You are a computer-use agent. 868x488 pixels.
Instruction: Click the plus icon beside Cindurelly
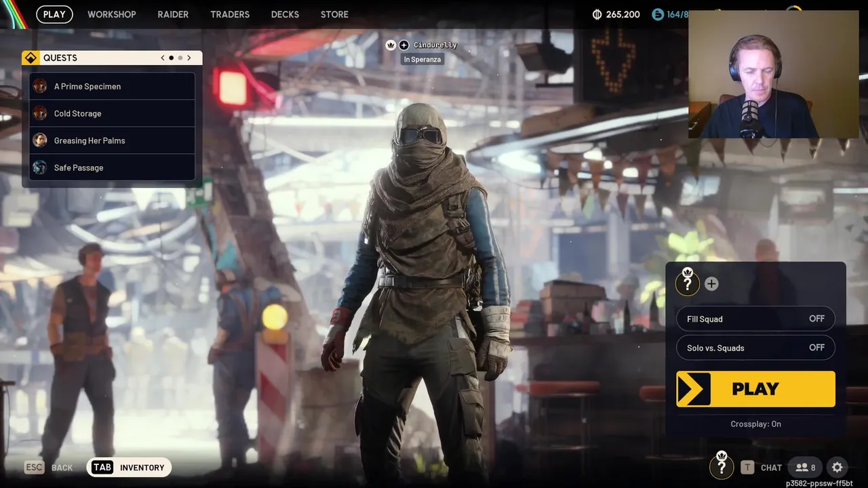coord(404,45)
